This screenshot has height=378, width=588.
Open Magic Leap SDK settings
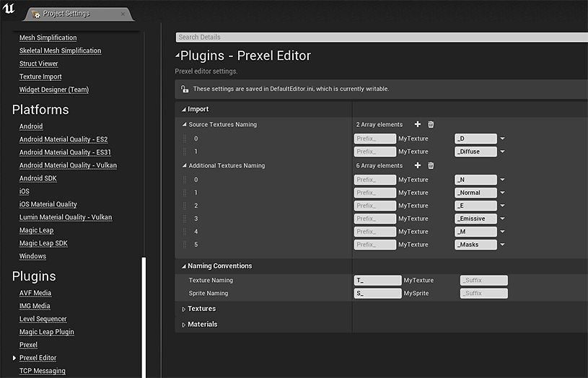(x=43, y=243)
